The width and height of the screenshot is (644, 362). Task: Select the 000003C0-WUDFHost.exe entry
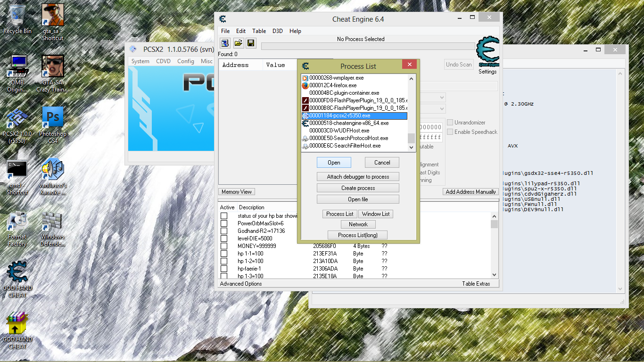tap(354, 131)
